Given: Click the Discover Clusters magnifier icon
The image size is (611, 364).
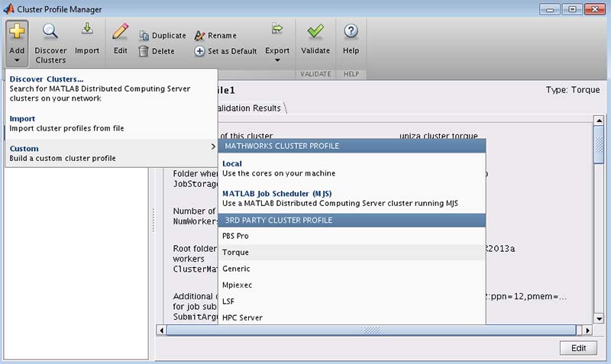Looking at the screenshot, I should tap(50, 32).
